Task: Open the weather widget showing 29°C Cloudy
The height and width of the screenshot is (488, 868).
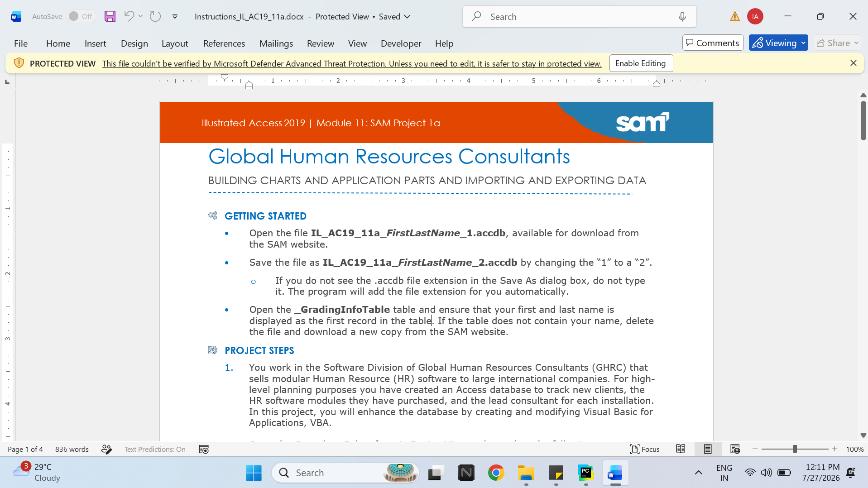Action: [x=37, y=473]
